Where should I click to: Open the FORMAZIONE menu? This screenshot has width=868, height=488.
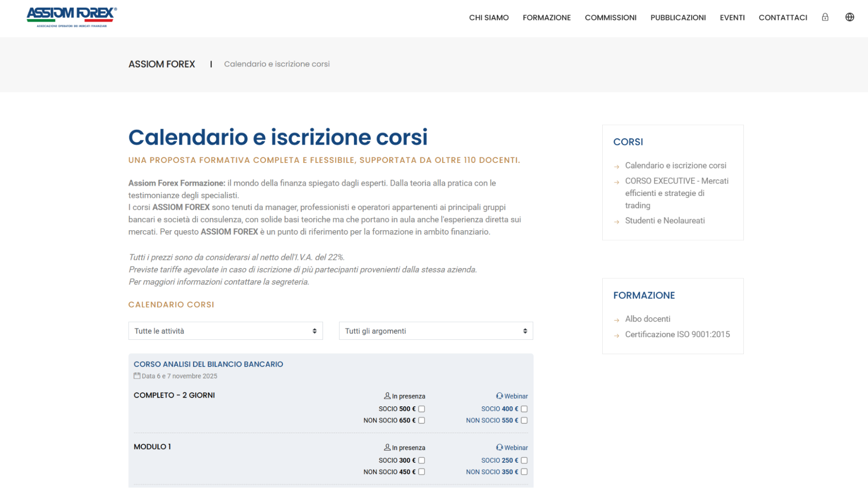[547, 18]
